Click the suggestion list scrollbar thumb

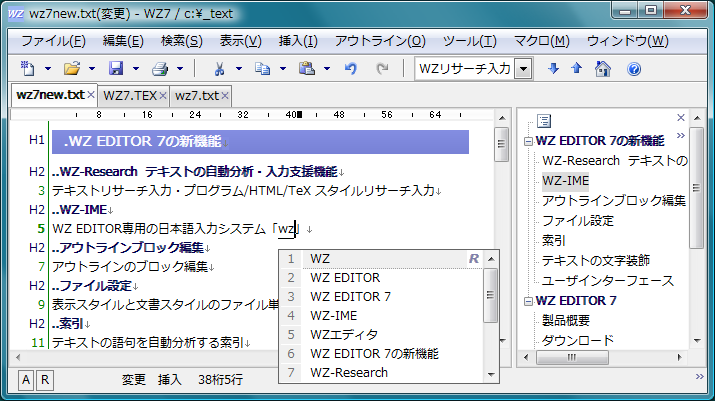click(x=491, y=296)
